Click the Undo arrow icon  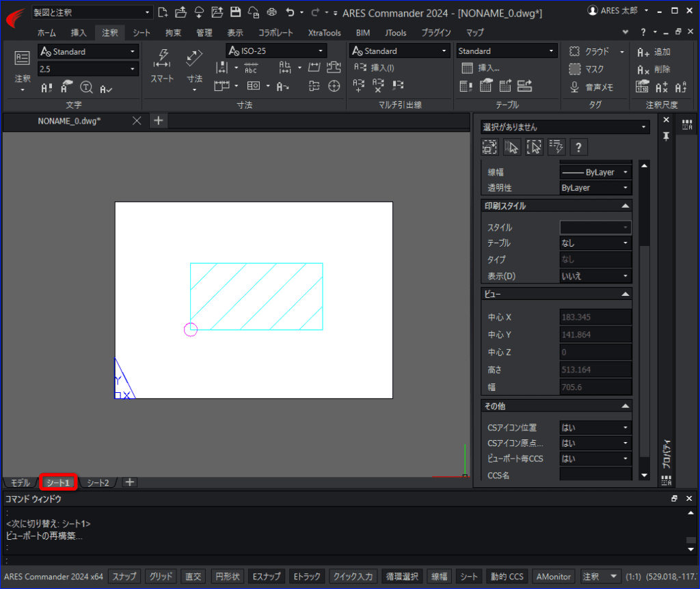click(x=290, y=12)
